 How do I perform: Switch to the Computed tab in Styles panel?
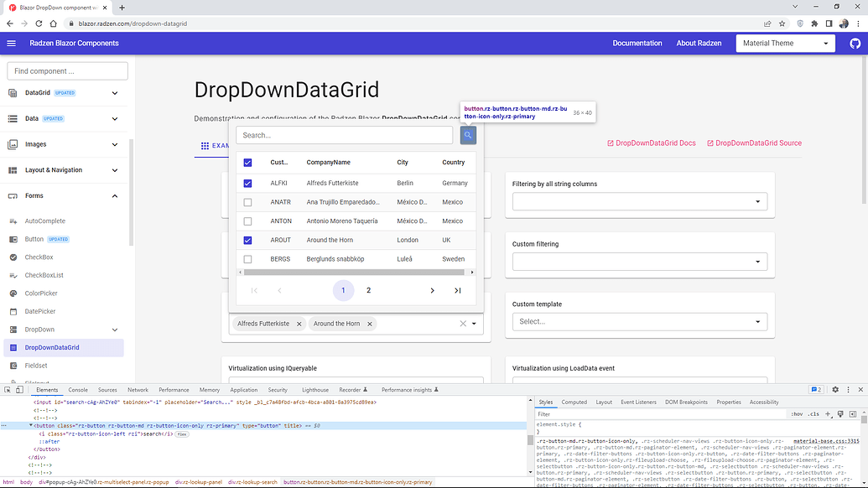pos(574,402)
